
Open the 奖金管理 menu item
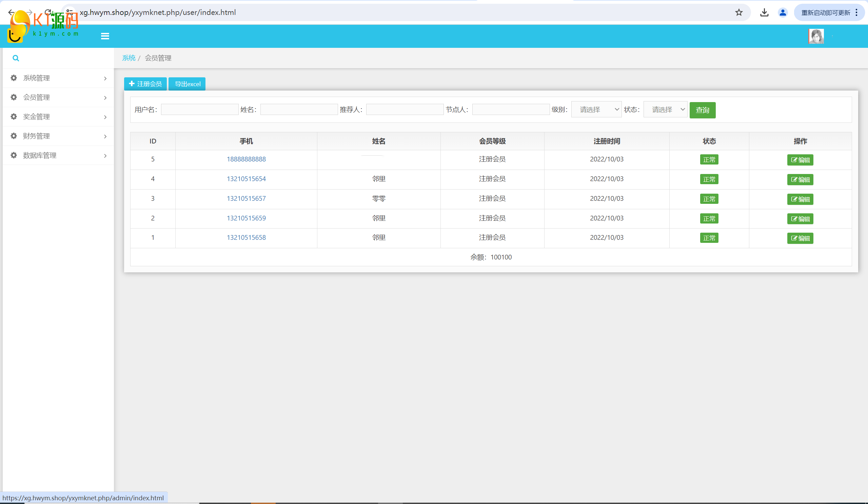[58, 116]
